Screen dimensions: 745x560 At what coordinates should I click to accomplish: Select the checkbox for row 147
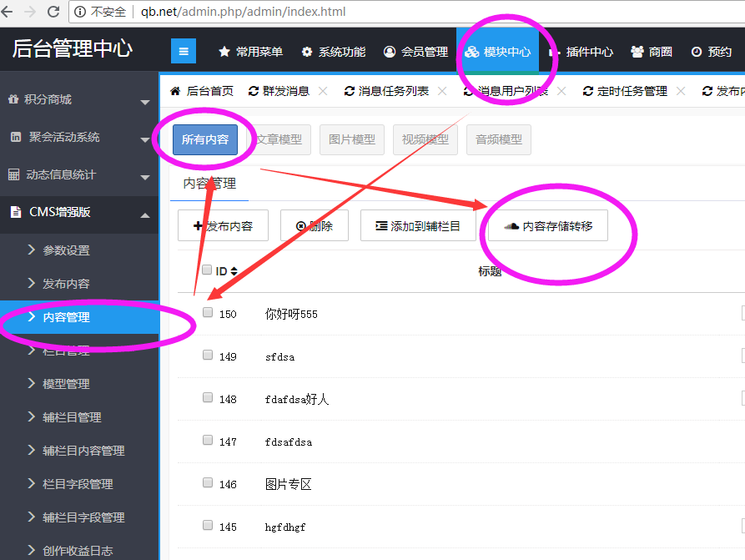click(x=208, y=440)
